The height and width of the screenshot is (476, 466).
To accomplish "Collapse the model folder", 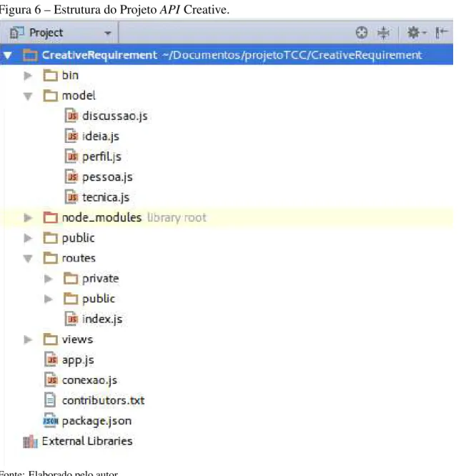I will [28, 96].
